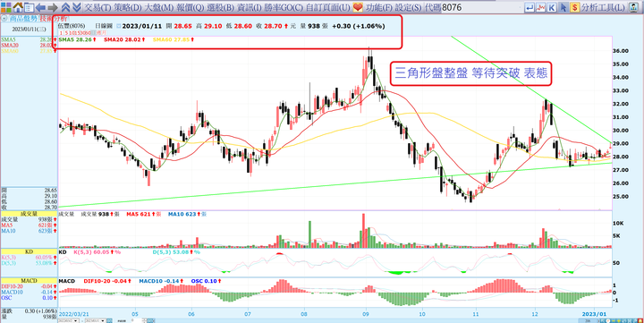Click the MA5 621 volume label
This screenshot has width=644, height=323.
click(x=143, y=214)
